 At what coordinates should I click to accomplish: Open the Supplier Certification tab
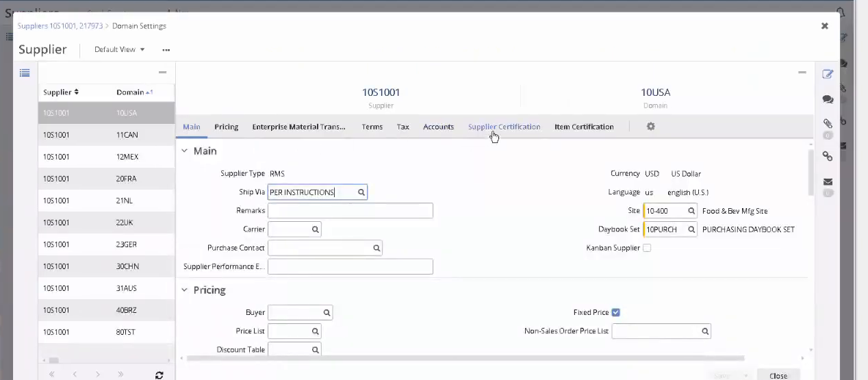point(504,127)
